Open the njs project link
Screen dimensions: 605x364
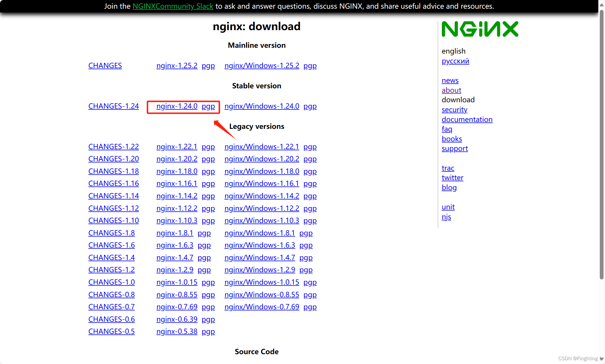pyautogui.click(x=446, y=217)
